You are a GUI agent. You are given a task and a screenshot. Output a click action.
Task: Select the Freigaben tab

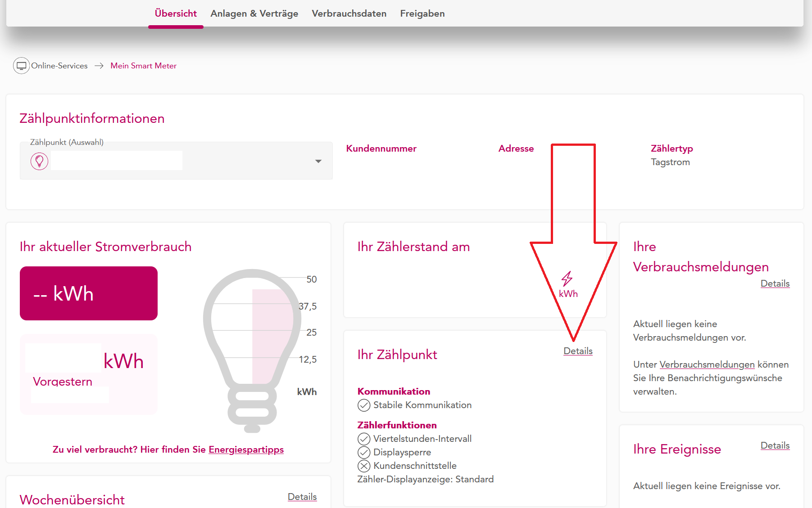422,13
